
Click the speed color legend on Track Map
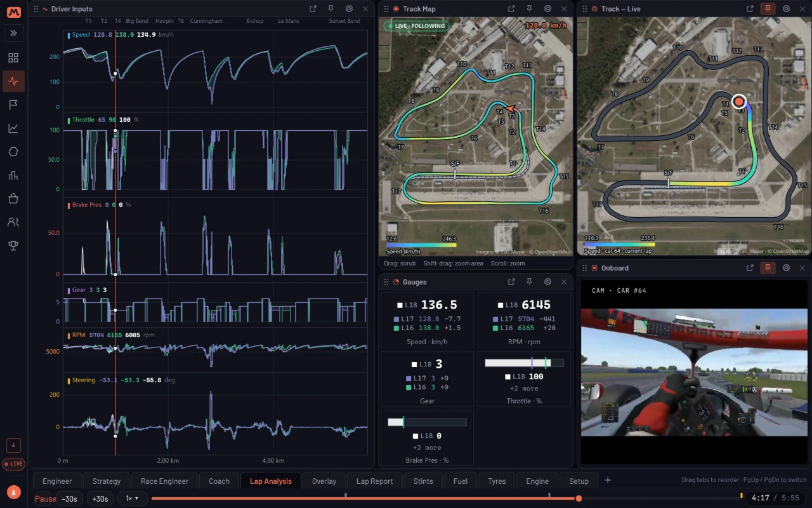(421, 244)
